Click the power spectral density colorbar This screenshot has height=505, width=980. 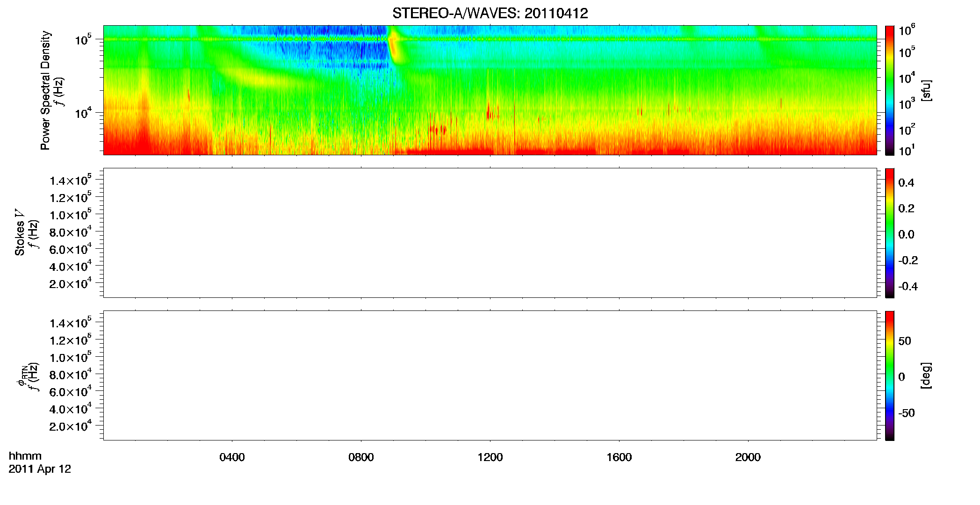click(890, 90)
